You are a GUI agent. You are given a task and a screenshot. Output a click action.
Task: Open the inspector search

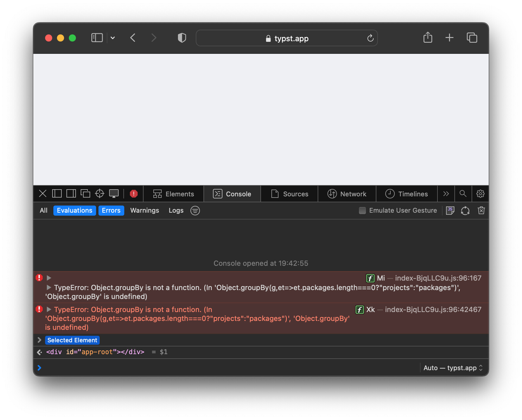pyautogui.click(x=463, y=194)
